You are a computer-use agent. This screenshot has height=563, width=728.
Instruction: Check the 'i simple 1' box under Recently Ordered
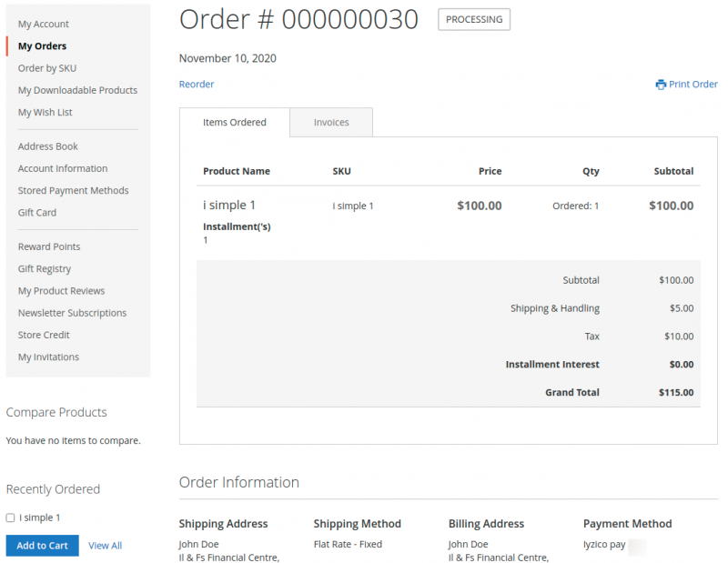[9, 517]
